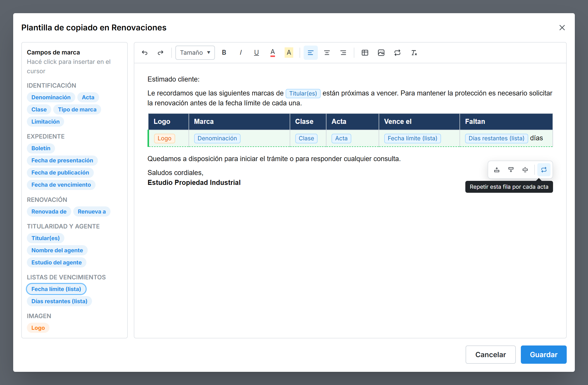Insert the Renovada de field
Image resolution: width=588 pixels, height=385 pixels.
(x=49, y=211)
